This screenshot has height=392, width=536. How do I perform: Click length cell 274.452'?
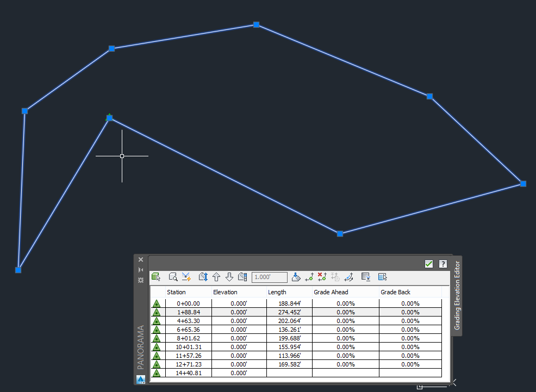(x=289, y=312)
